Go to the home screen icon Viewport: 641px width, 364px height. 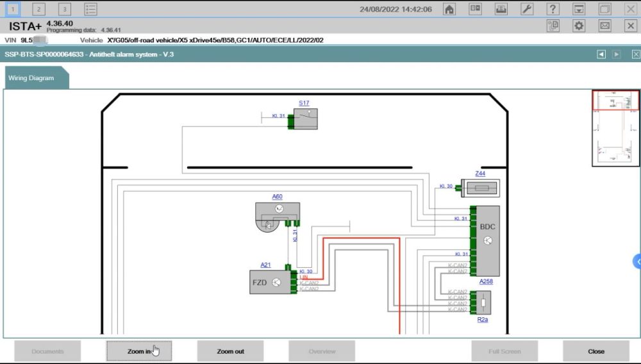[449, 9]
